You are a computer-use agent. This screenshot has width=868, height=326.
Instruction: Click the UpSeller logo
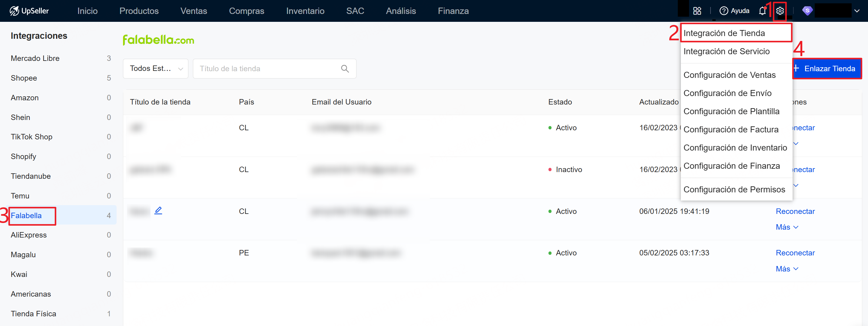[x=29, y=11]
